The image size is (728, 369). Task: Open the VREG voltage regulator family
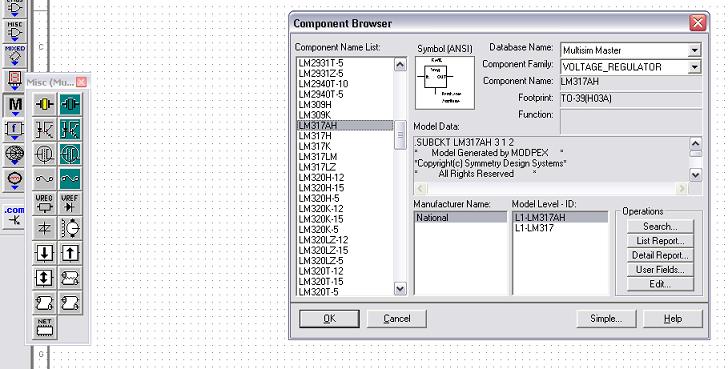tap(45, 204)
